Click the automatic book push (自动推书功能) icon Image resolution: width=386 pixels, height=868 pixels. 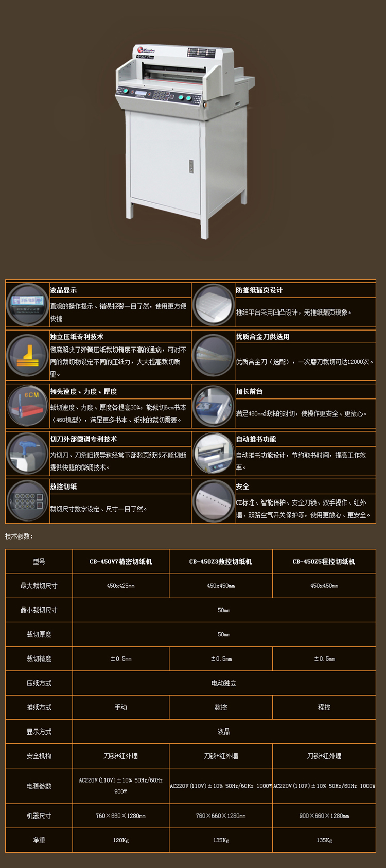214,453
